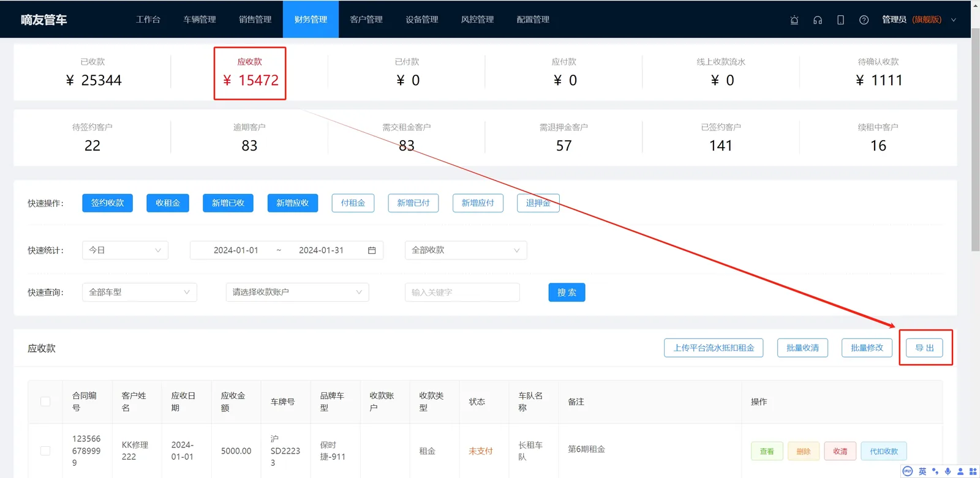Viewport: 980px width, 478px height.
Task: Click the 新增已付 button
Action: click(413, 203)
